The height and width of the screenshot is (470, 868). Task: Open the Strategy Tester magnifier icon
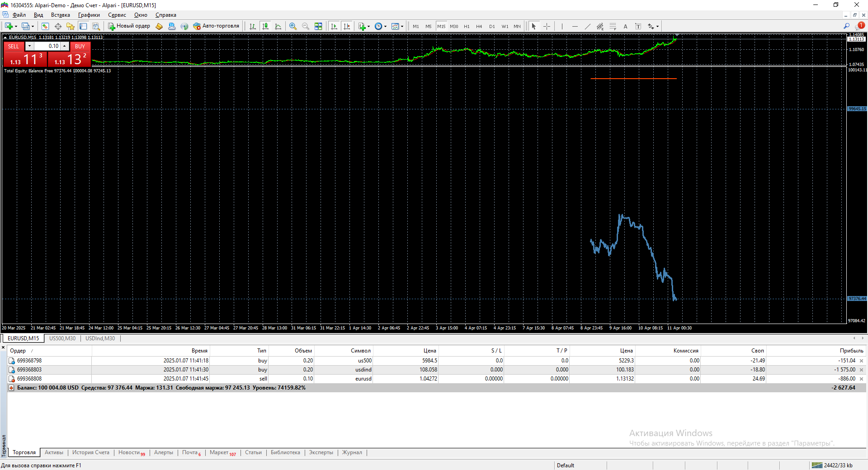[96, 26]
